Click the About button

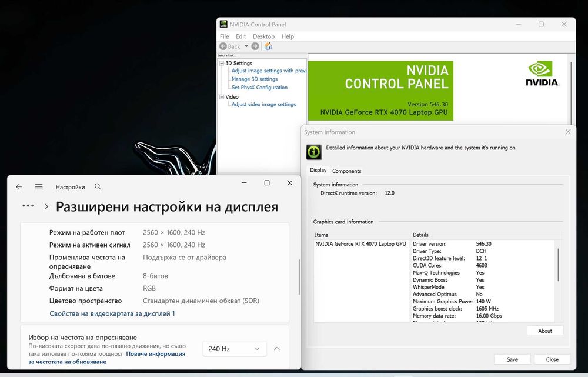point(545,331)
